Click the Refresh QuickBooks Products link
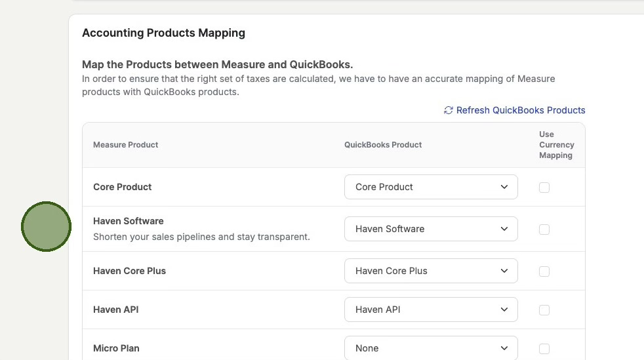The image size is (644, 360). 520,110
